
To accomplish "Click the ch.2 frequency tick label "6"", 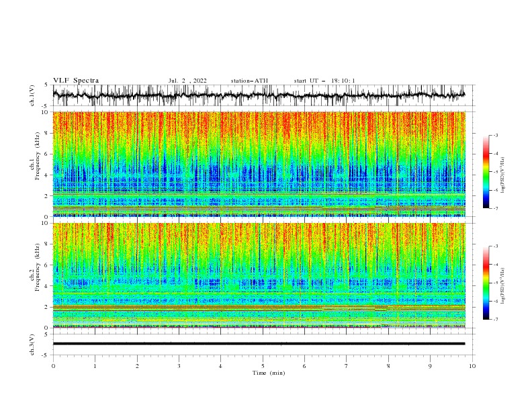I will point(47,265).
